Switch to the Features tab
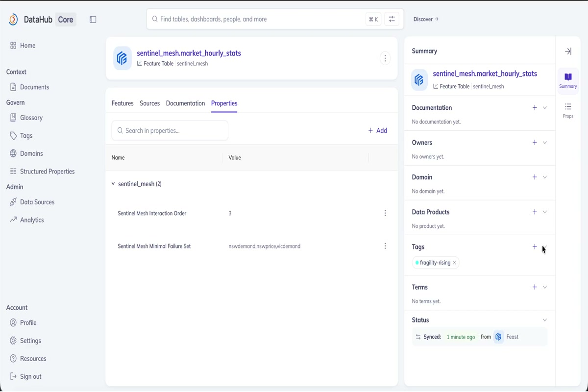 pos(122,103)
